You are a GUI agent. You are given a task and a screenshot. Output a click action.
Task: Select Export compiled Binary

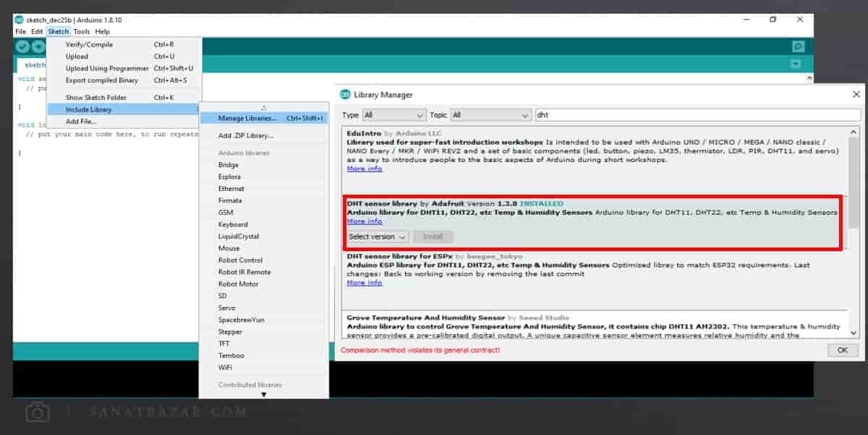pos(124,80)
